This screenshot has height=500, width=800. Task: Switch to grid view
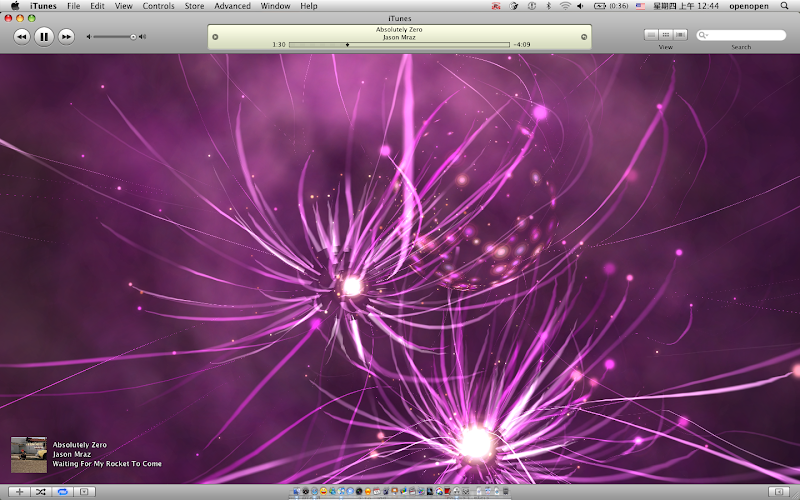click(x=665, y=35)
